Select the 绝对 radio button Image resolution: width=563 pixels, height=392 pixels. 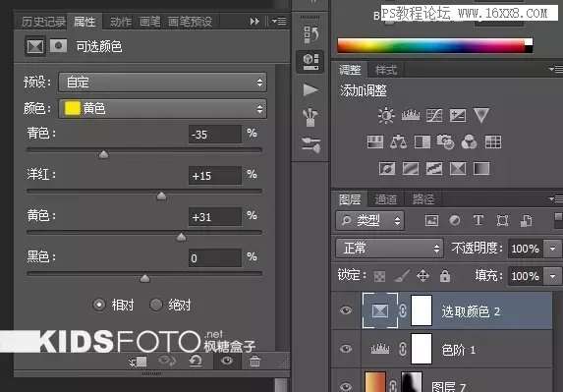click(156, 305)
